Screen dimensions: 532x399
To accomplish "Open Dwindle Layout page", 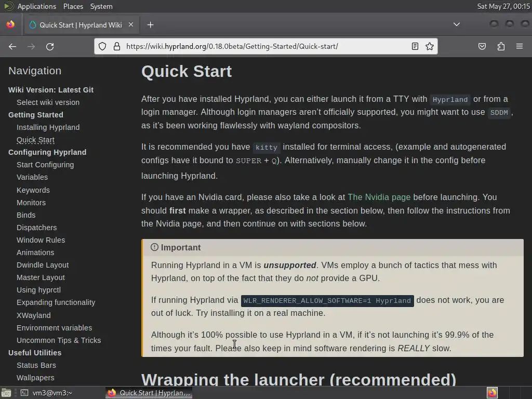I will (43, 265).
